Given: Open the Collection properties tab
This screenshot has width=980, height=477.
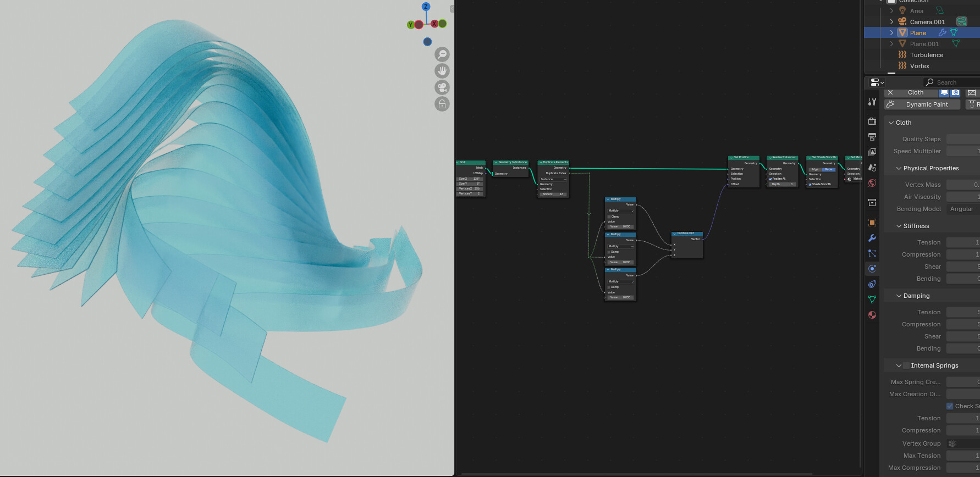Looking at the screenshot, I should tap(872, 203).
